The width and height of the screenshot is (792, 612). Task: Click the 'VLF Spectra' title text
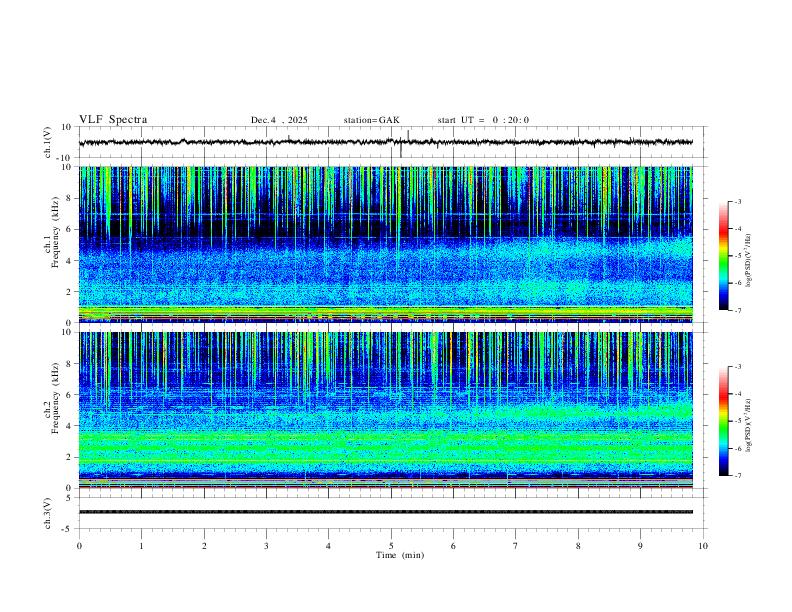(113, 120)
